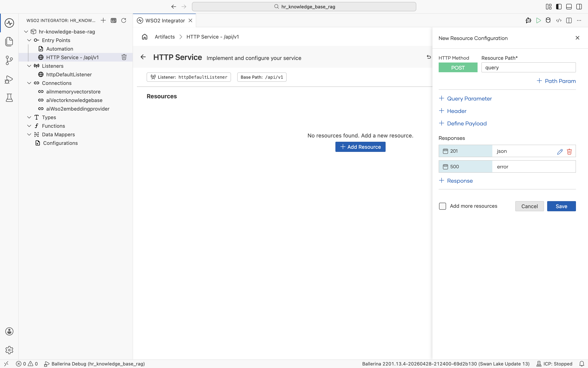Image resolution: width=588 pixels, height=368 pixels.
Task: Edit the 201 json response
Action: coord(560,152)
